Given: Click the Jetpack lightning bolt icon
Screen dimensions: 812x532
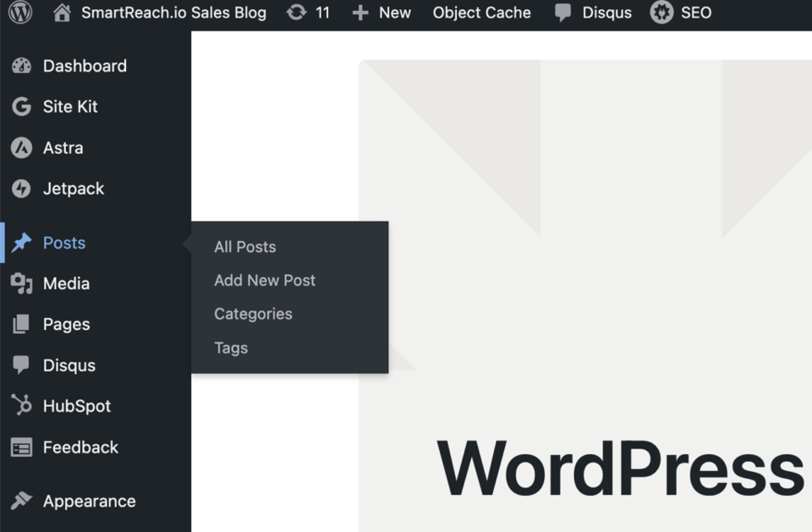Looking at the screenshot, I should 21,189.
